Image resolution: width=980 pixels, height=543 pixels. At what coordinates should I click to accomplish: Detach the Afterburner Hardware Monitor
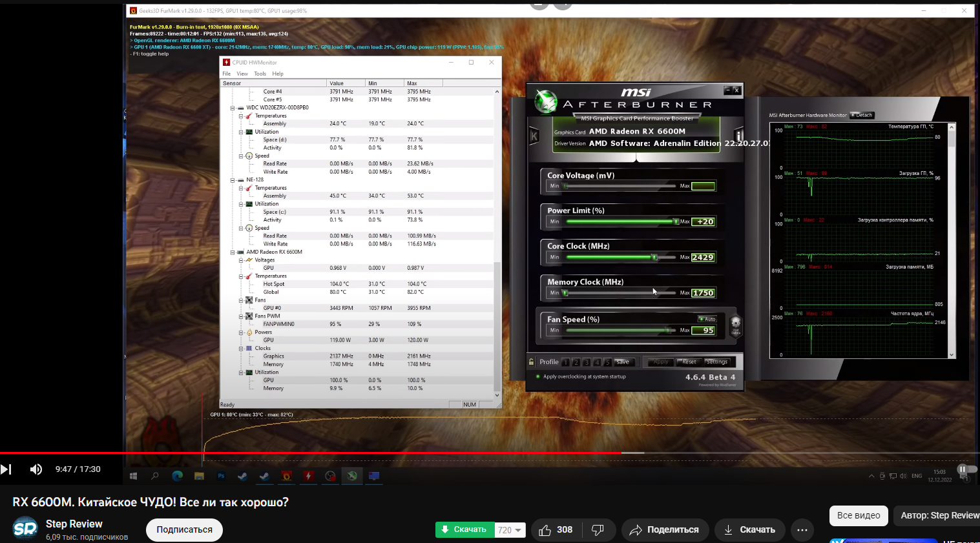(862, 115)
